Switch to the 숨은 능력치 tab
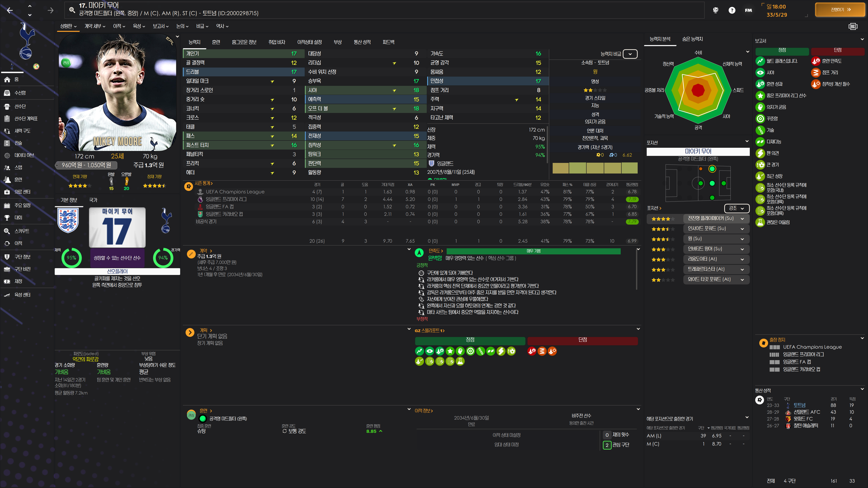868x488 pixels. coord(692,39)
